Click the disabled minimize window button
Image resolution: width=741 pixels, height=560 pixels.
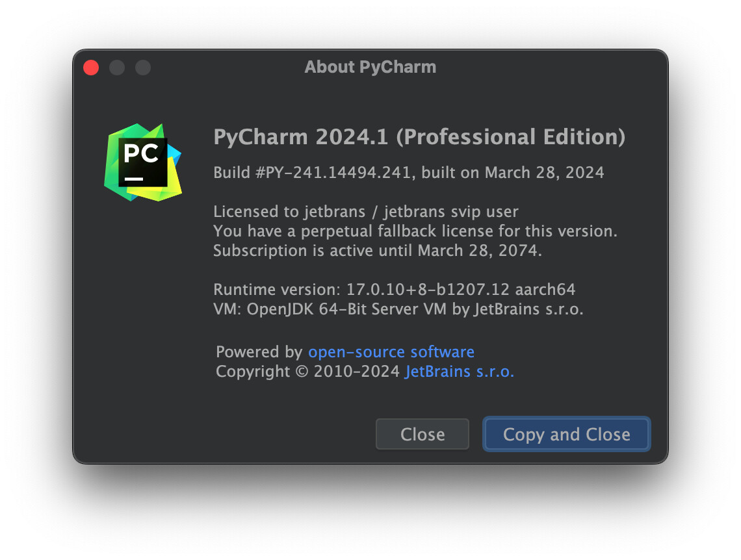(x=117, y=68)
